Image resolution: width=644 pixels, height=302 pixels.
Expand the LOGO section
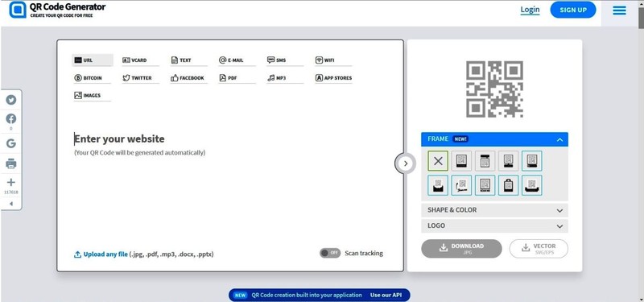494,226
